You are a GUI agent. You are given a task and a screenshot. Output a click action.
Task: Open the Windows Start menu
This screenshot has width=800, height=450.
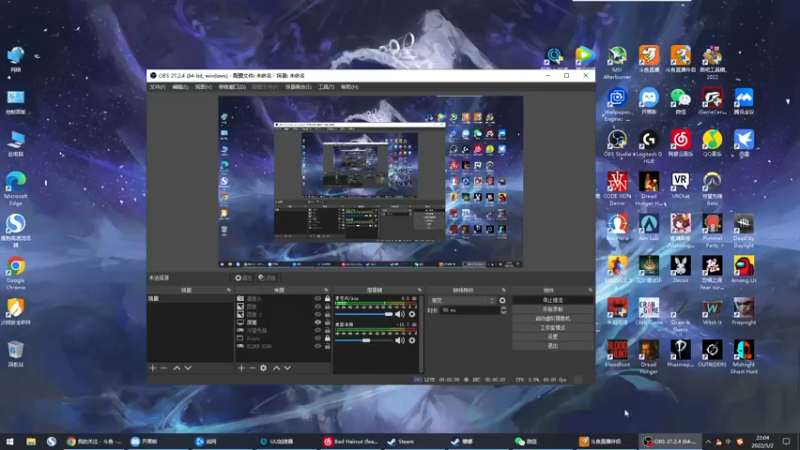coord(10,441)
